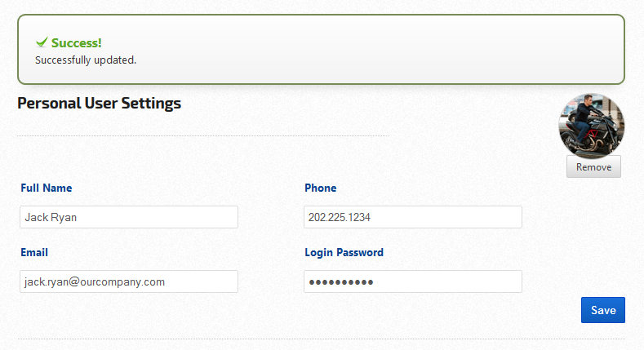Click the Personal User Settings heading

coord(99,104)
